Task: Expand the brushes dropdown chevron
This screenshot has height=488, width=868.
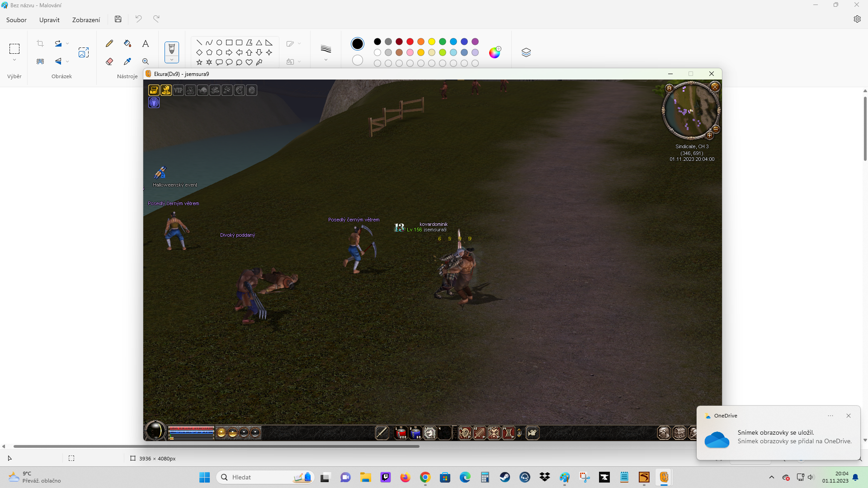Action: 172,60
